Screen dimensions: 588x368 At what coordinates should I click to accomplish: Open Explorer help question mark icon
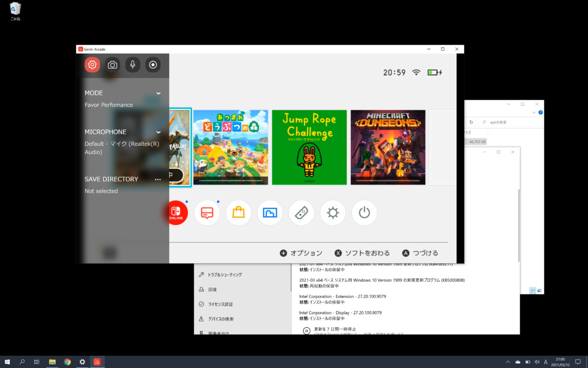pos(540,112)
